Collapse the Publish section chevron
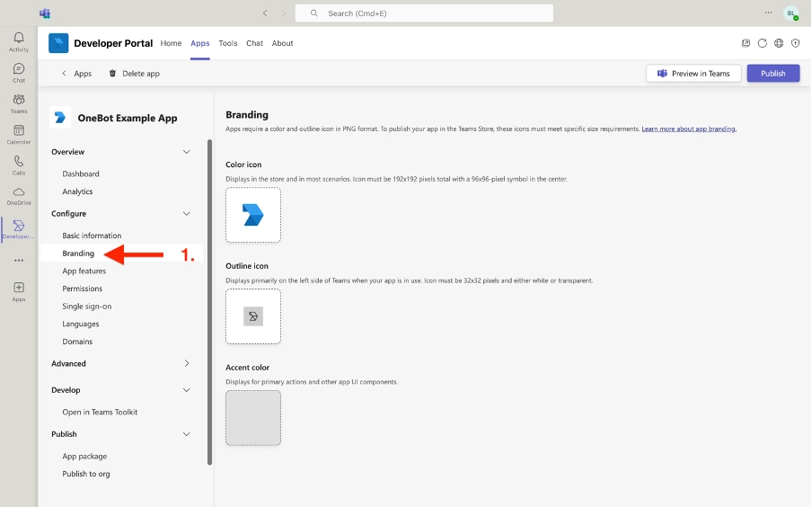 (187, 434)
